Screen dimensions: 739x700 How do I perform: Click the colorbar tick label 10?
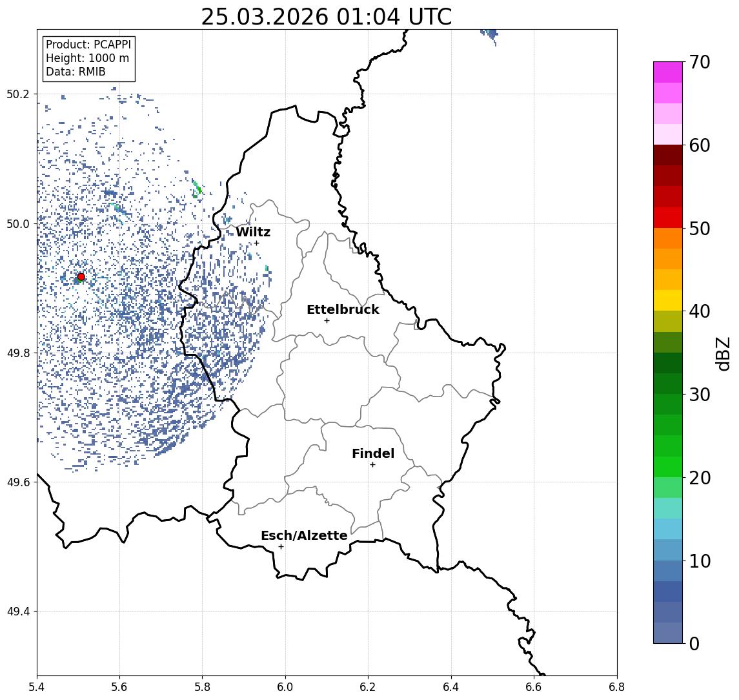(700, 561)
